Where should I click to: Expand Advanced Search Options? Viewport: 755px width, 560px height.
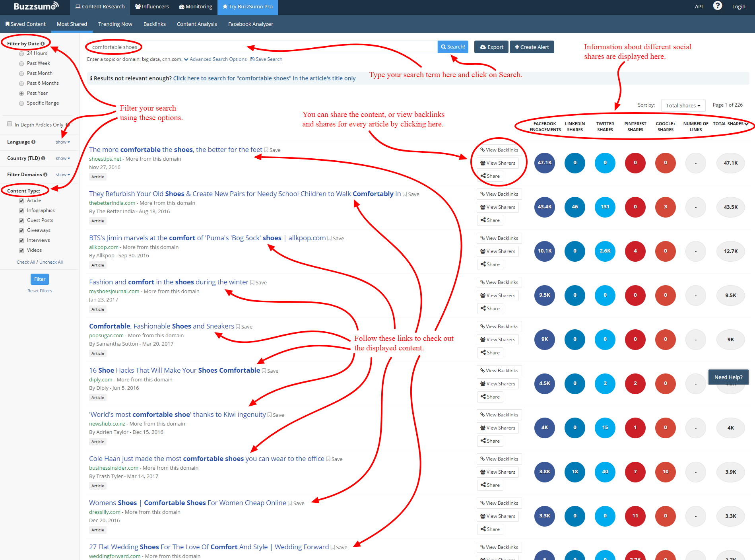[215, 59]
